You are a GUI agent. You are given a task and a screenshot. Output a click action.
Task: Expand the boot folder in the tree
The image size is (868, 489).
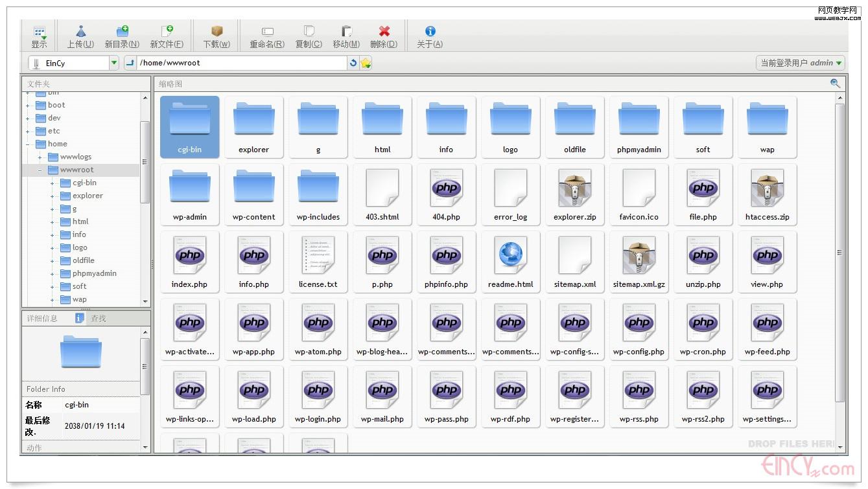click(x=28, y=106)
